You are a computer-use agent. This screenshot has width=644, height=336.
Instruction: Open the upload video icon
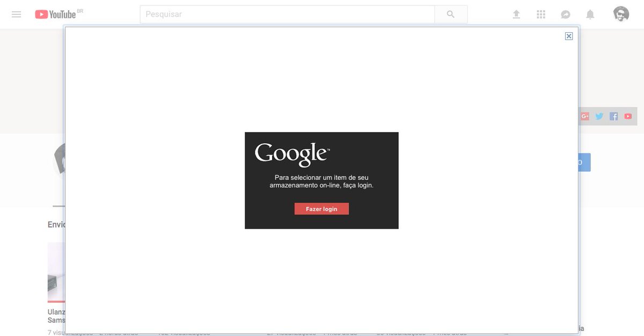(x=516, y=14)
